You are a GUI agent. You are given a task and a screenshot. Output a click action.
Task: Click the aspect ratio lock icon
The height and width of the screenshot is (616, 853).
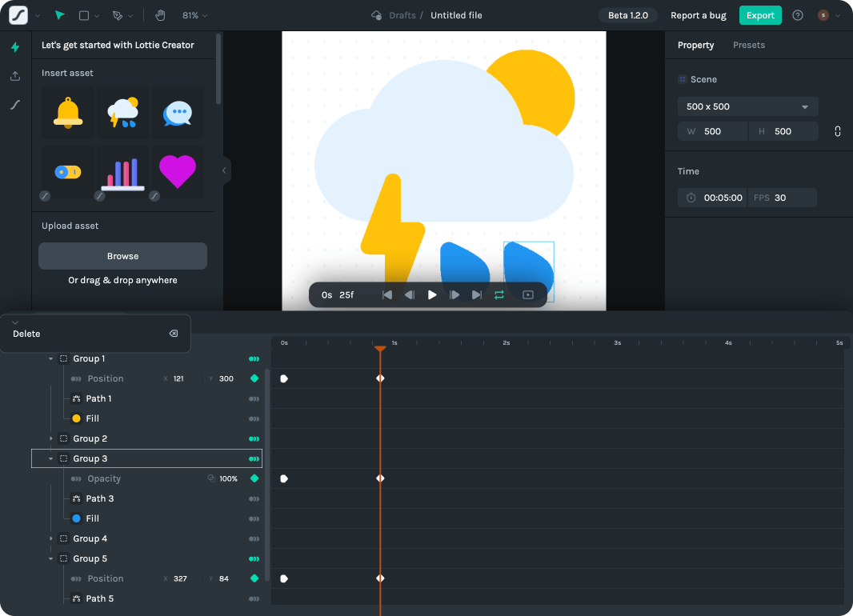(837, 131)
